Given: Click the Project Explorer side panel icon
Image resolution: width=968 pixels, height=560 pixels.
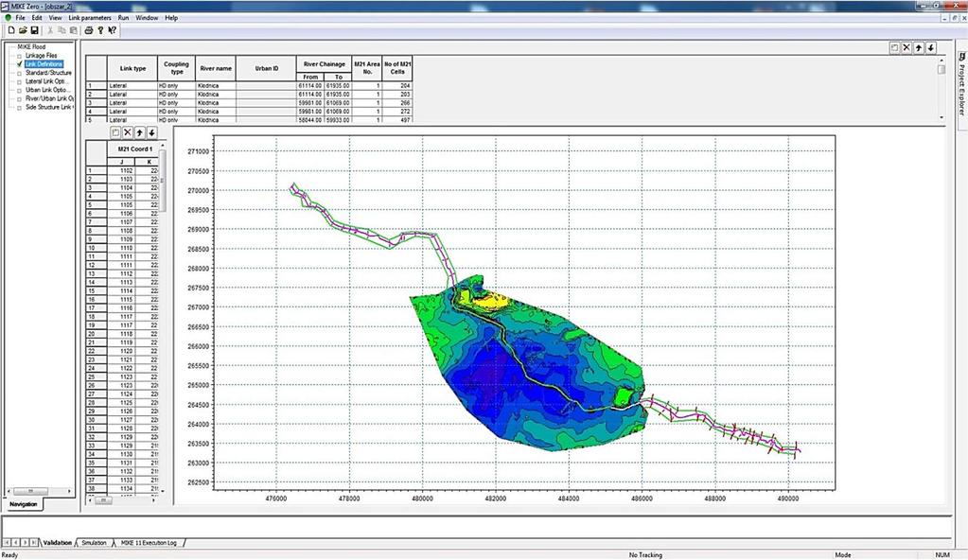Looking at the screenshot, I should pos(961,57).
